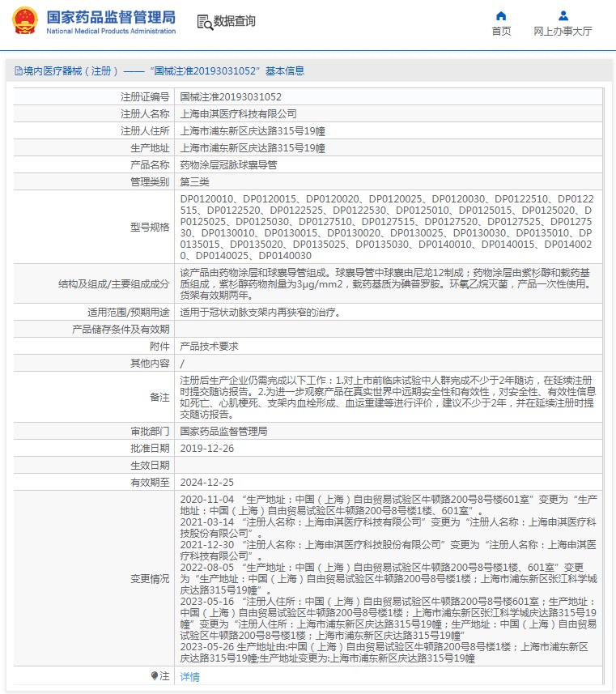The image size is (616, 694).
Task: Click the 2022-08-05 change record entry
Action: [x=388, y=578]
